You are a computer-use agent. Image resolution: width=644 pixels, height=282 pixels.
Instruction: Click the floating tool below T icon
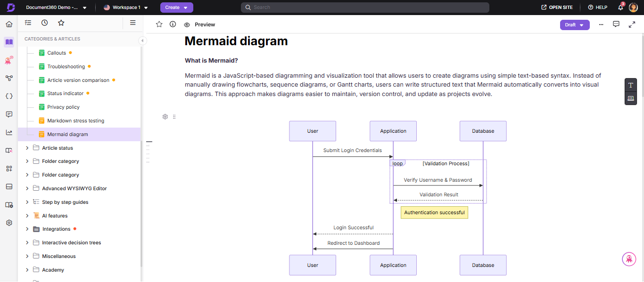[x=631, y=98]
